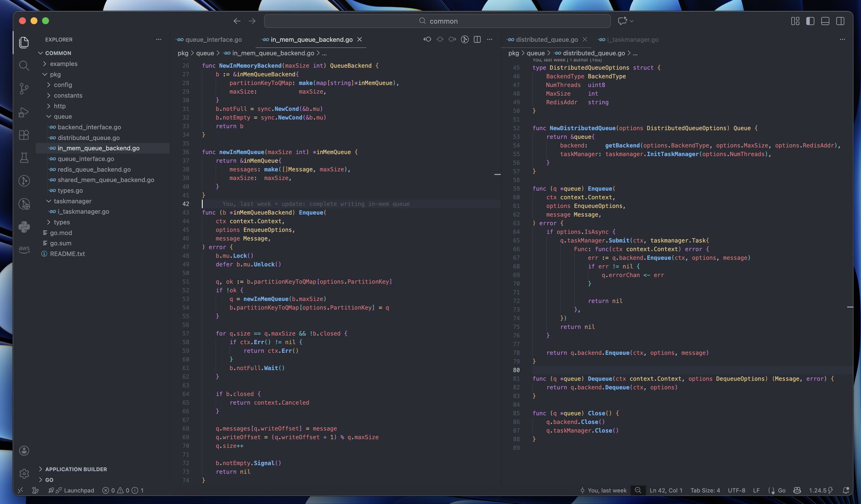
Task: Open the remote window icon in status bar
Action: [x=20, y=491]
